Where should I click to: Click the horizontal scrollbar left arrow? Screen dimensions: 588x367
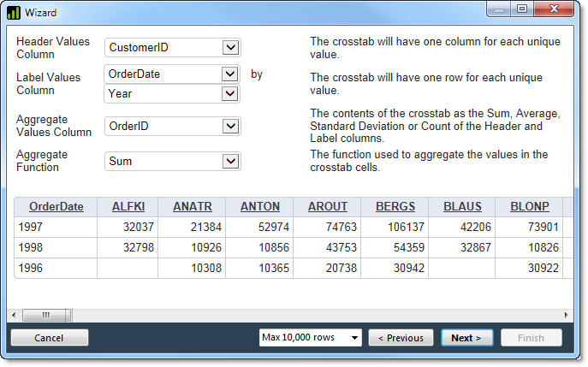[14, 316]
